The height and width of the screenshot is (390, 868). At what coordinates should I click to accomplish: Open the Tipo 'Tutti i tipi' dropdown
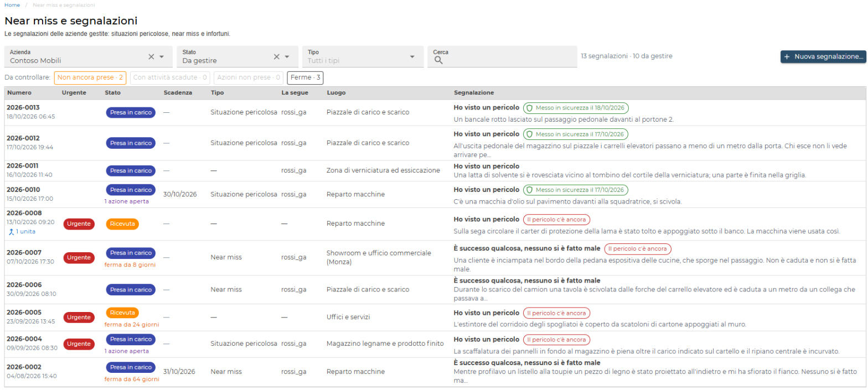tap(362, 56)
